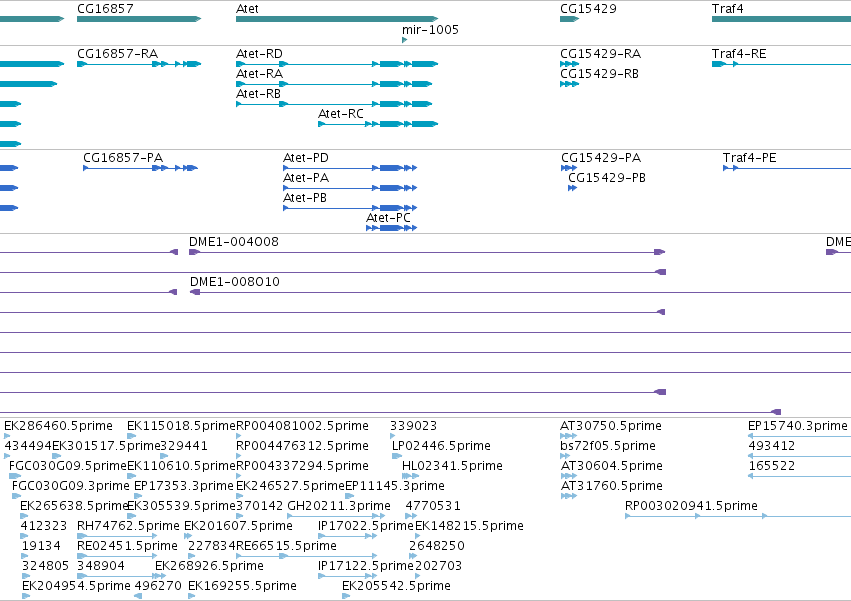Select the Atet gene bar
851x601 pixels.
336,19
